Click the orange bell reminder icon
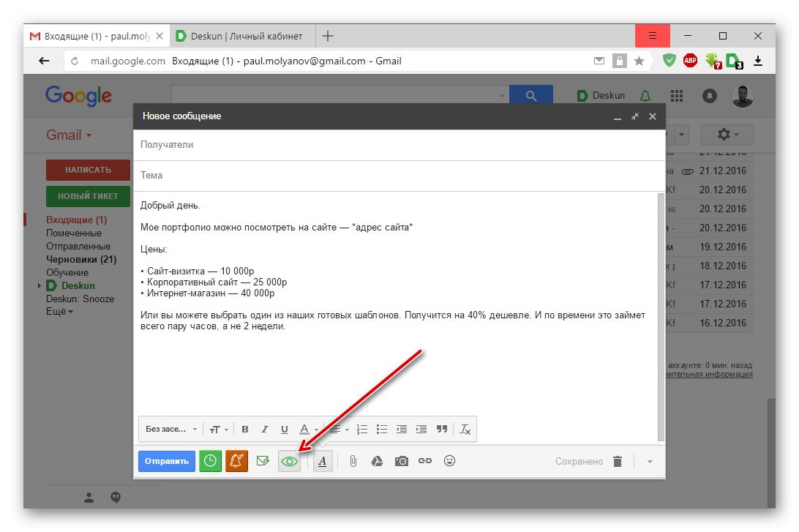Viewport: 799px width, 532px height. [236, 461]
